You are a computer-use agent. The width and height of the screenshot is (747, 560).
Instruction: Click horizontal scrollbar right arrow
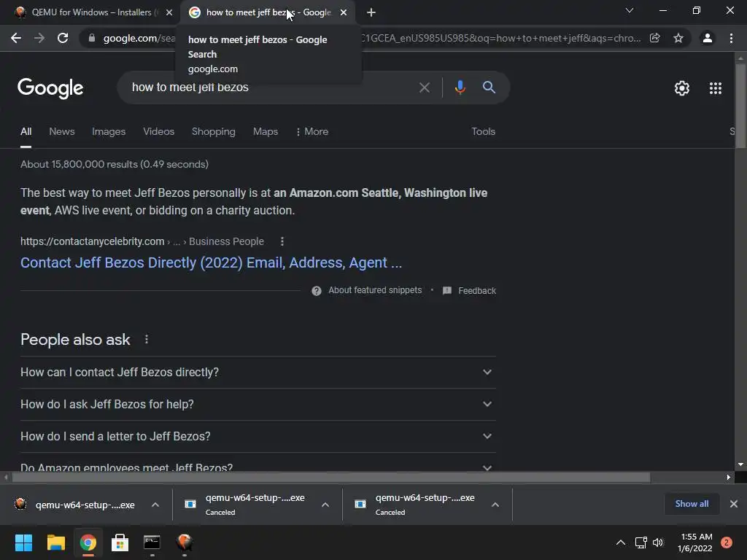coord(729,477)
